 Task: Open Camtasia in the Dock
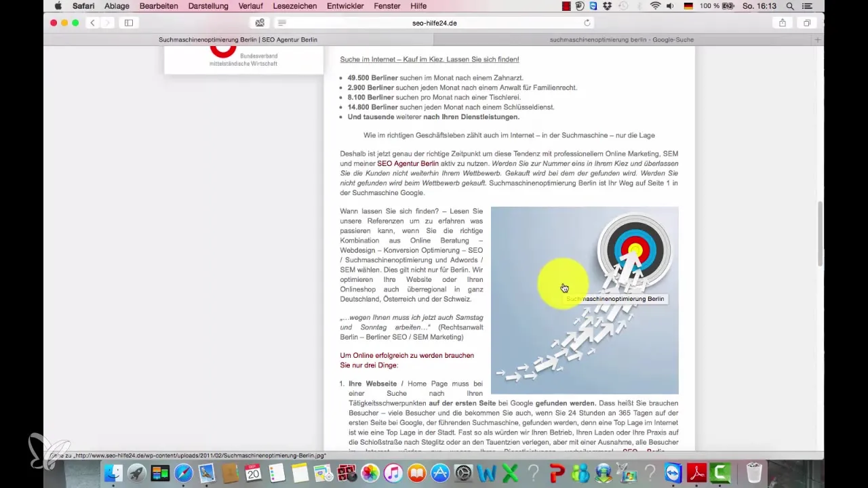[x=720, y=473]
